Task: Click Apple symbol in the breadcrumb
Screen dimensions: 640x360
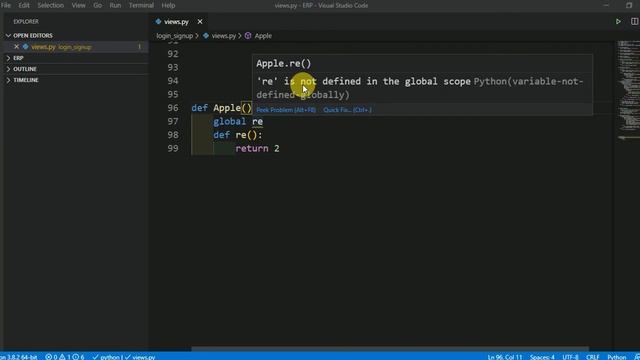Action: click(x=263, y=36)
